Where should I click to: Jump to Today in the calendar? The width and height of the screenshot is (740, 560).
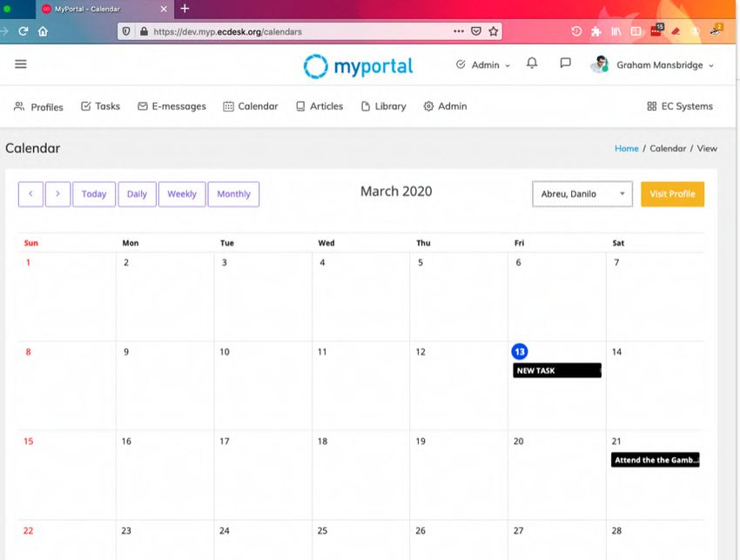pyautogui.click(x=94, y=194)
